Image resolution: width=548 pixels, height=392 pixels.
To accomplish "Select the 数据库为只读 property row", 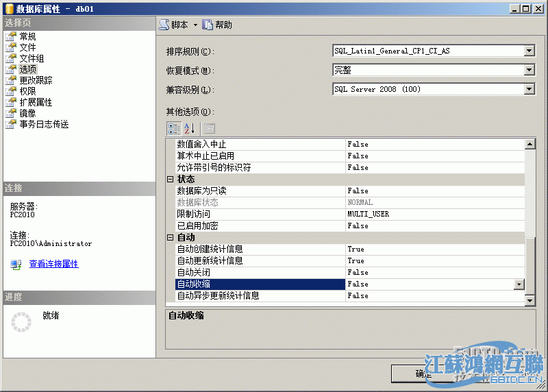I will (349, 191).
